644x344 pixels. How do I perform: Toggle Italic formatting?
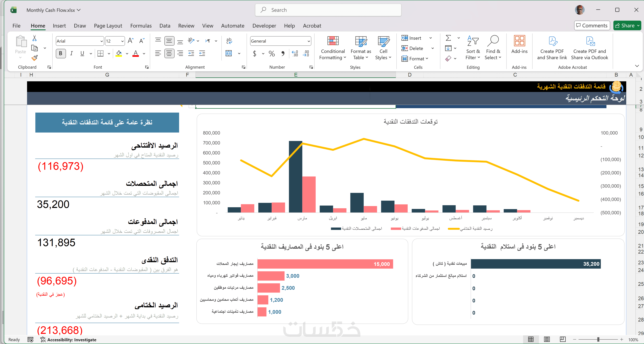72,53
